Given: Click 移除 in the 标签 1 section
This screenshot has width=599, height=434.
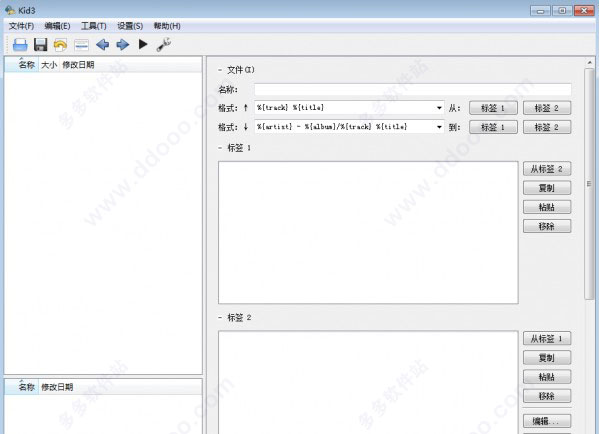Looking at the screenshot, I should 547,226.
